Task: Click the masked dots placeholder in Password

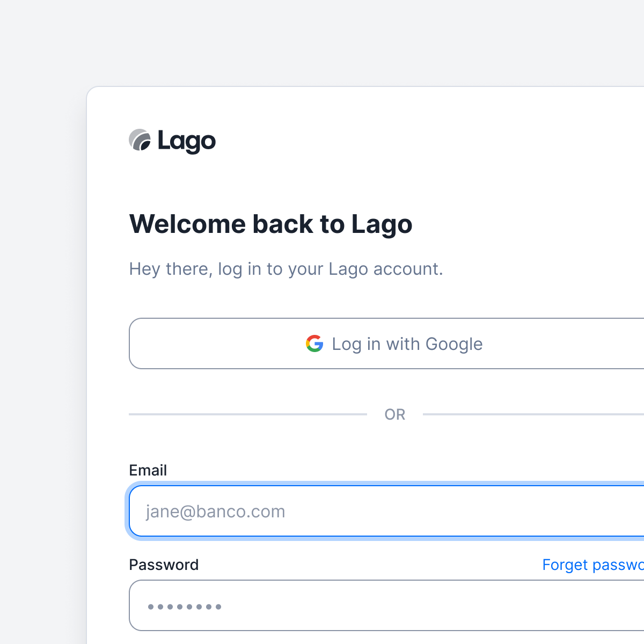Action: [185, 607]
